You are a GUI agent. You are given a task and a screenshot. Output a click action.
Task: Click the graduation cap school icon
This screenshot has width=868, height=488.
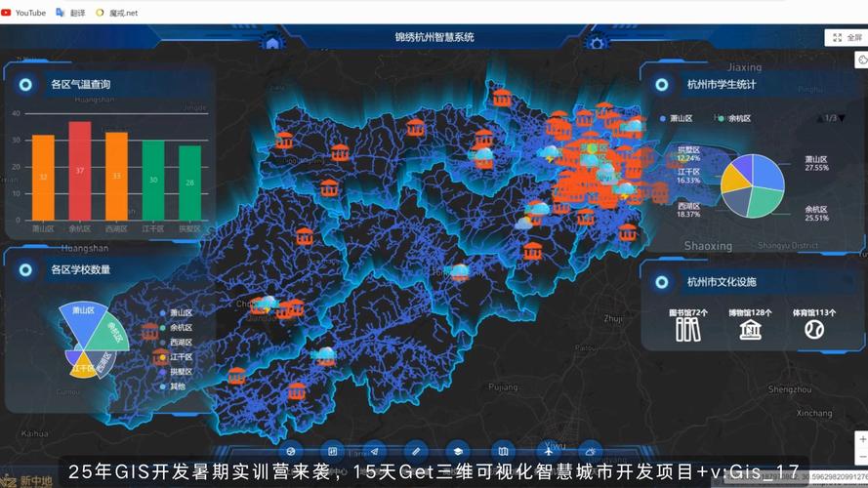pyautogui.click(x=458, y=451)
